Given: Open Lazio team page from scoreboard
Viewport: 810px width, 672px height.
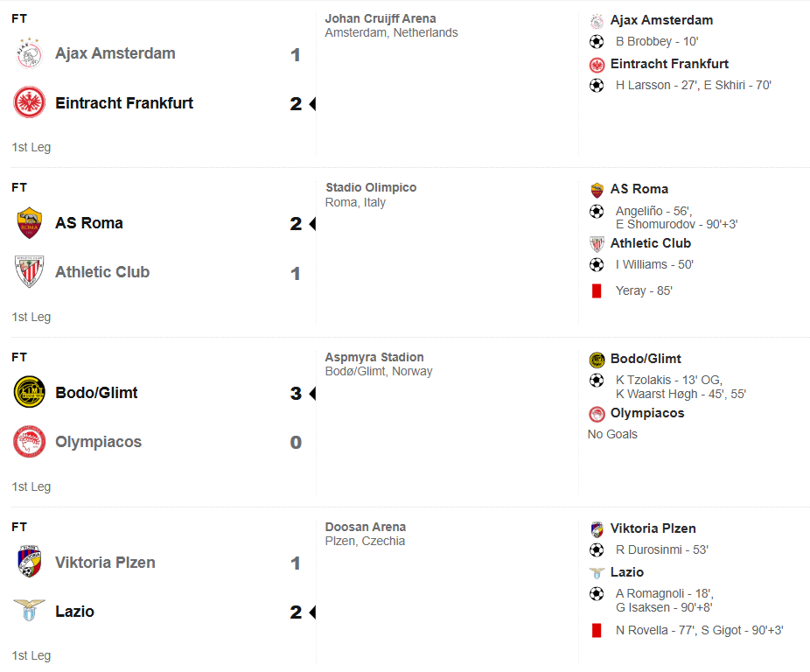Looking at the screenshot, I should (x=74, y=612).
